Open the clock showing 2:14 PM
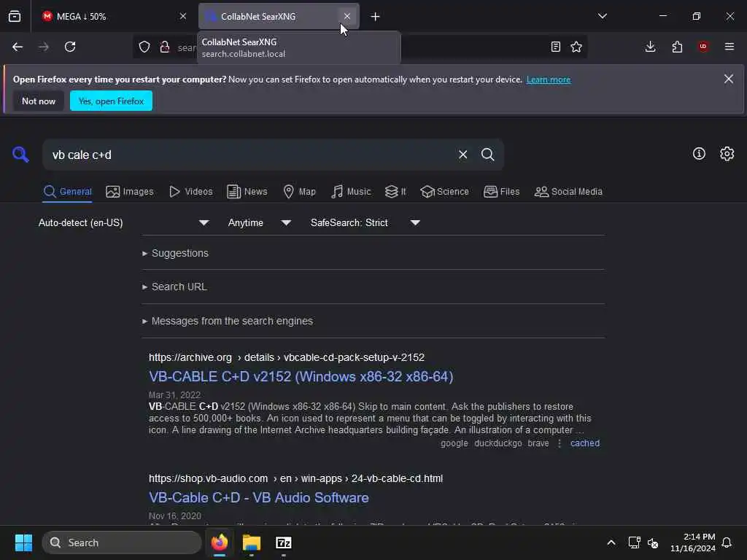The image size is (747, 560). point(693,542)
